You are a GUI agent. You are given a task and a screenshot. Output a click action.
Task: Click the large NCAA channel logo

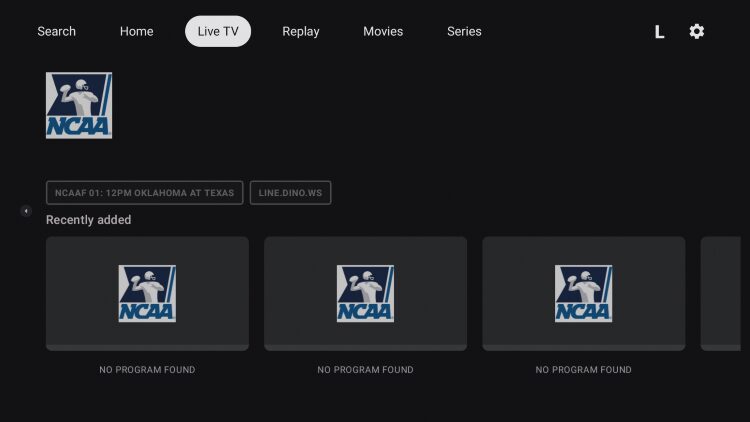point(79,105)
